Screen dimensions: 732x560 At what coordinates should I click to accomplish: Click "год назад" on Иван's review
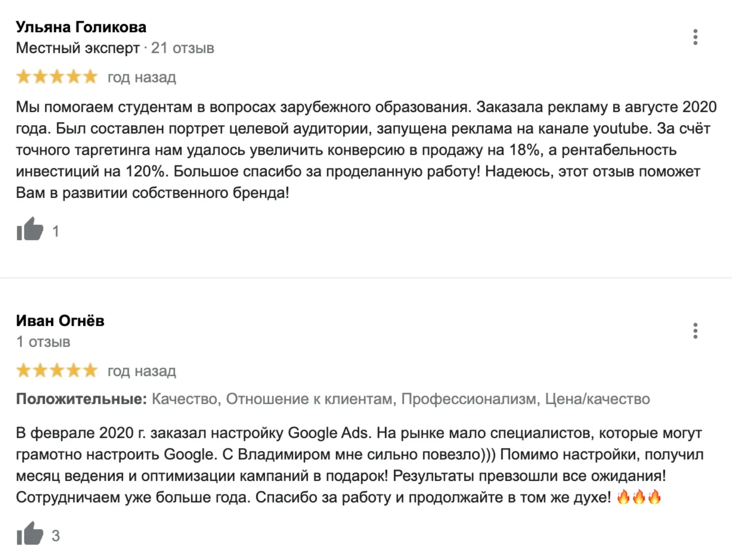click(x=142, y=371)
